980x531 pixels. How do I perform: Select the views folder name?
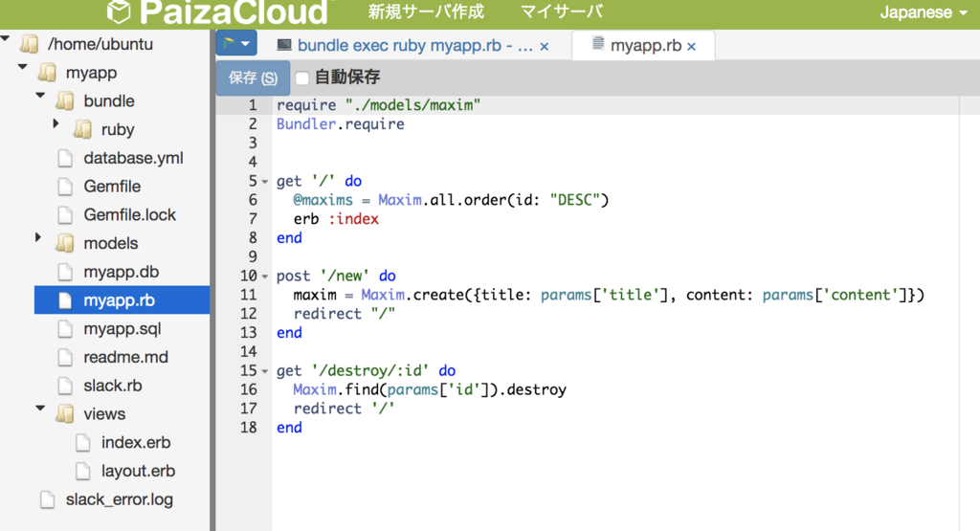pyautogui.click(x=104, y=414)
